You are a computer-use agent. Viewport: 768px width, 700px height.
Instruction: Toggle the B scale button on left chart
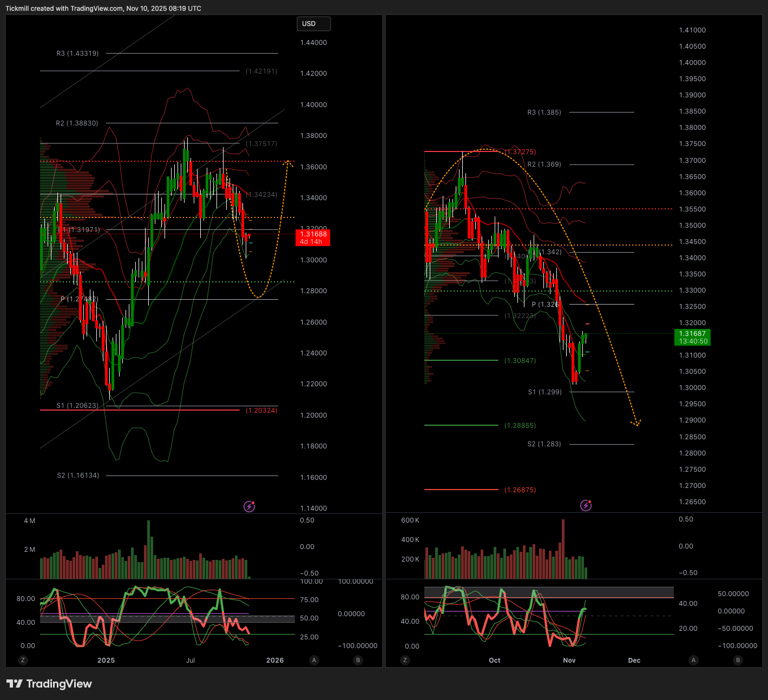(x=357, y=660)
